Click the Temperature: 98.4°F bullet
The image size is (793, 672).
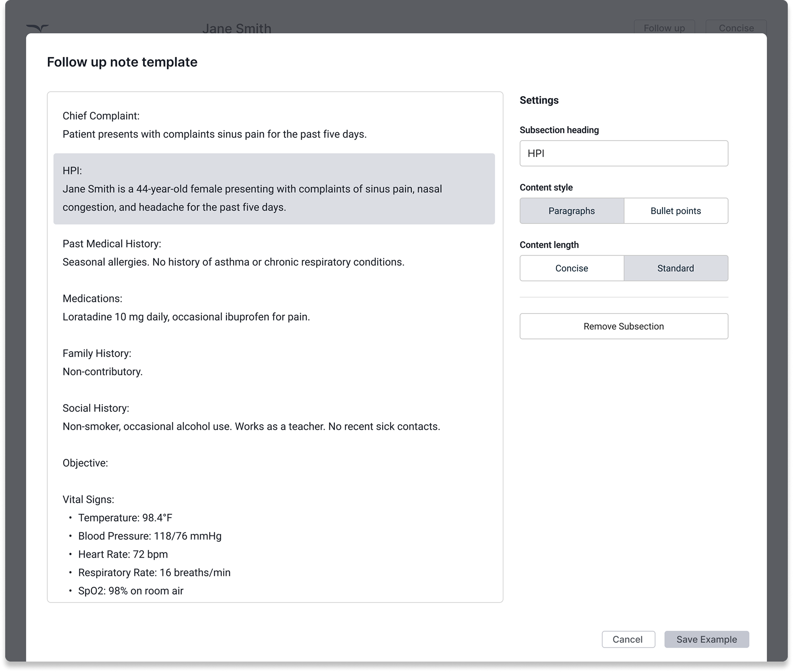click(125, 518)
